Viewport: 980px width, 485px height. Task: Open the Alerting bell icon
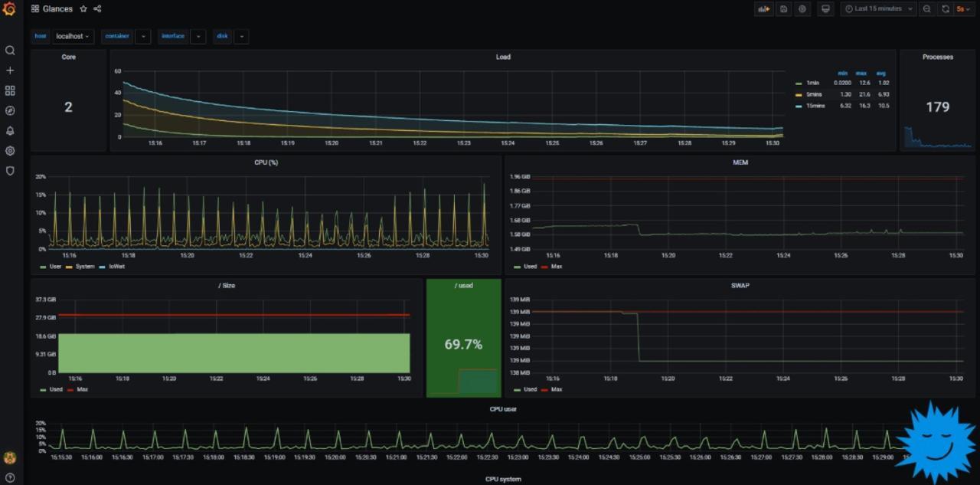click(x=10, y=131)
